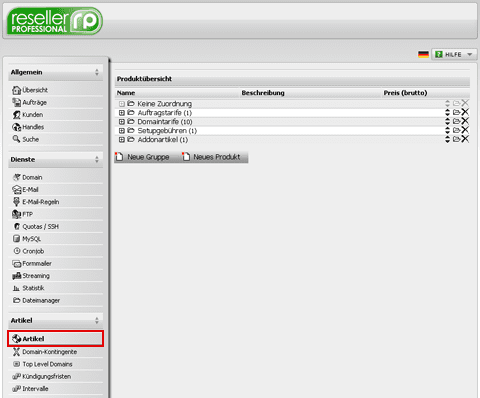The height and width of the screenshot is (398, 480).
Task: Open the Kündigungsfristen menu entry
Action: (x=46, y=376)
